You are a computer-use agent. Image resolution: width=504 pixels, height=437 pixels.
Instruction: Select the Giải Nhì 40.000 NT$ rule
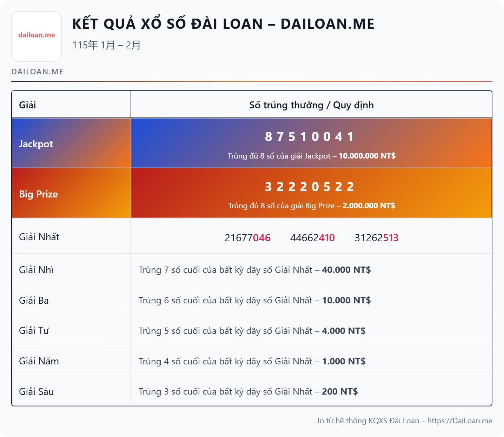point(254,270)
